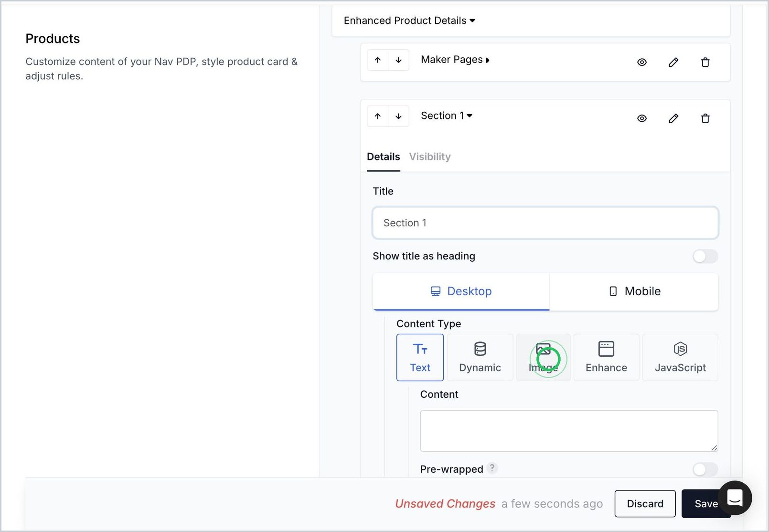Move Maker Pages section up

378,60
